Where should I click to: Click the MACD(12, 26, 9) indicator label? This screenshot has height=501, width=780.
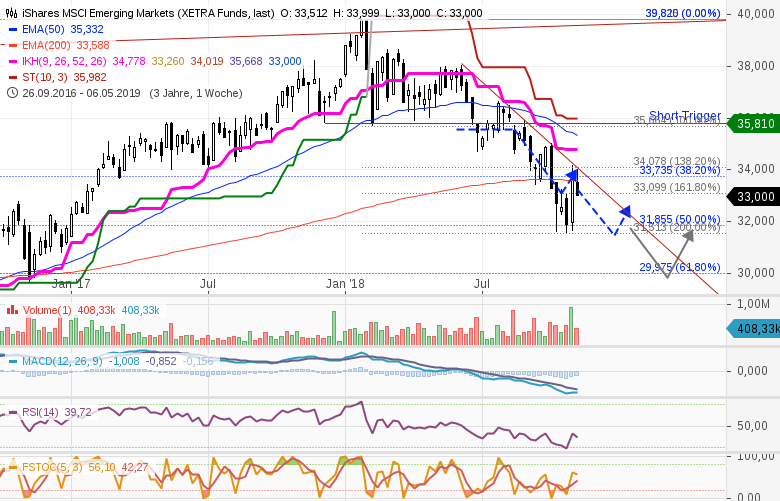(x=62, y=361)
